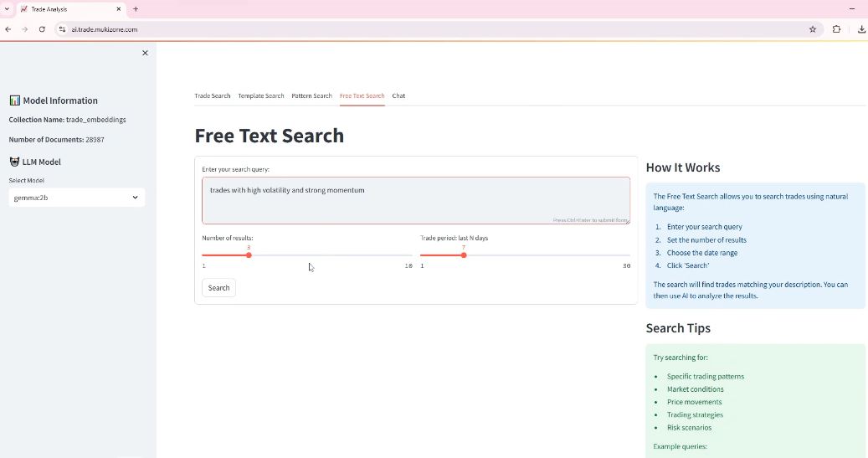This screenshot has height=458, width=868.
Task: Click the Search button
Action: point(218,288)
